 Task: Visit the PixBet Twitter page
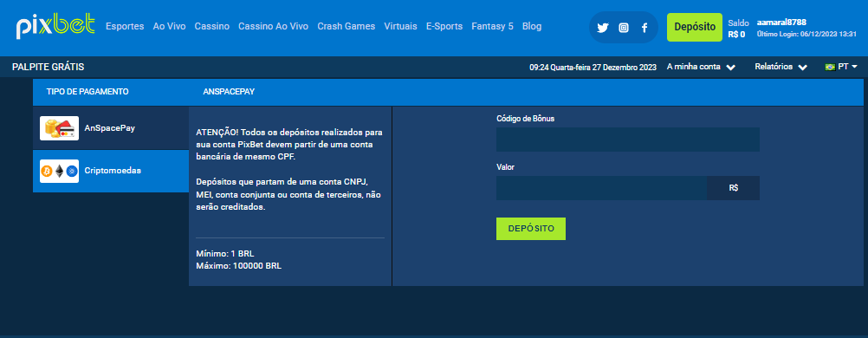click(x=603, y=28)
